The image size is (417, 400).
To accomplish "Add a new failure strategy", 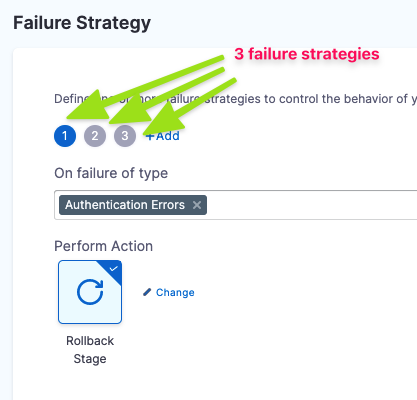I will (x=163, y=136).
